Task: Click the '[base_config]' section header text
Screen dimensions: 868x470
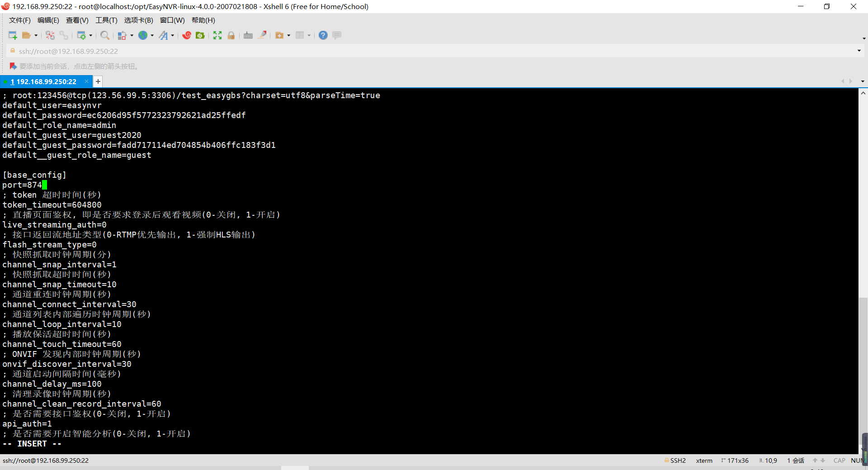Action: click(34, 175)
